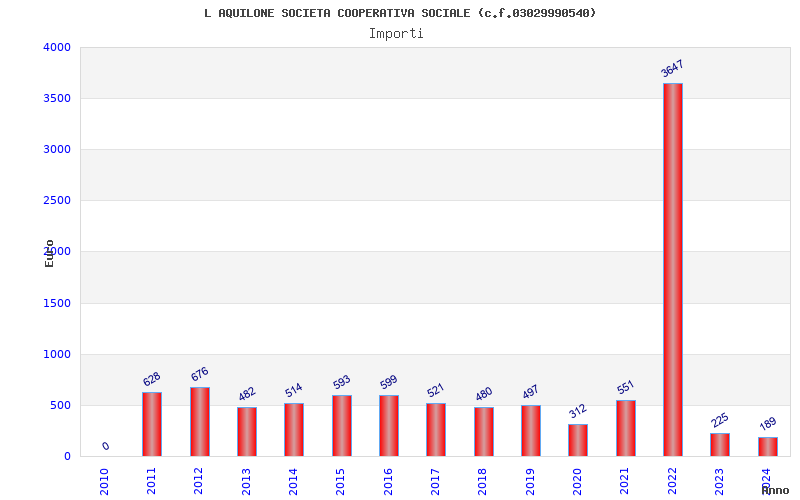The image size is (800, 500).
Task: Click the data label 521
Action: point(436,390)
